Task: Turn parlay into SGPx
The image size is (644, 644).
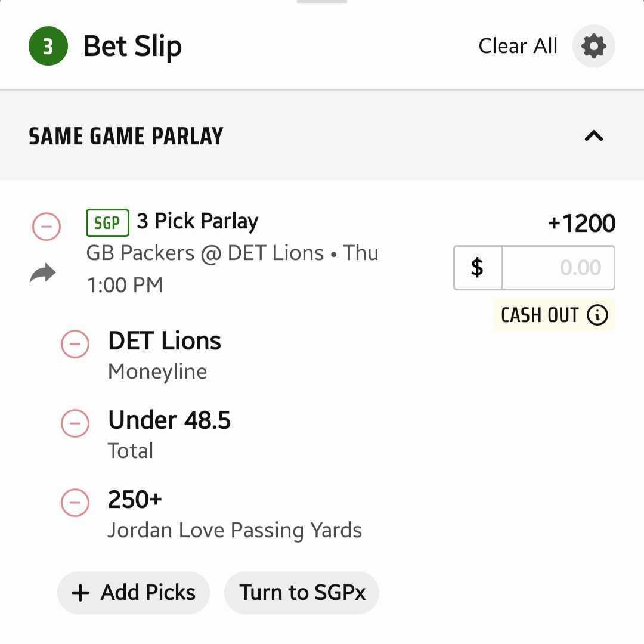Action: pyautogui.click(x=302, y=593)
